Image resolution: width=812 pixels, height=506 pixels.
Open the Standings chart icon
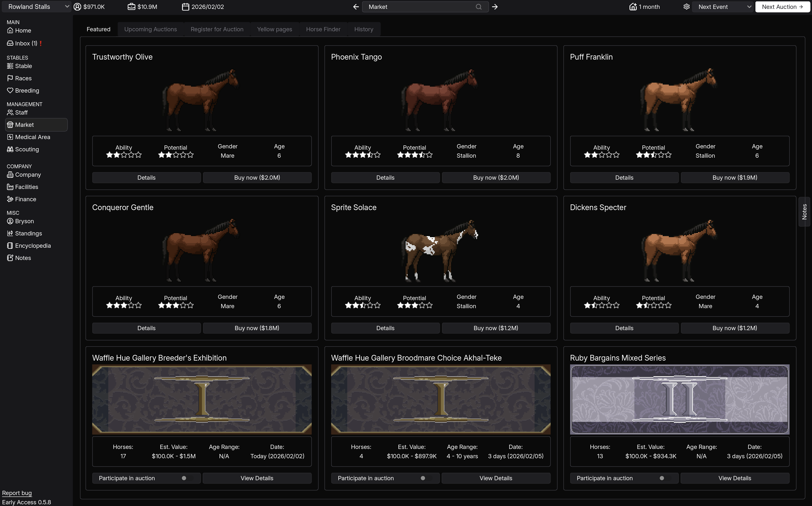(x=10, y=233)
